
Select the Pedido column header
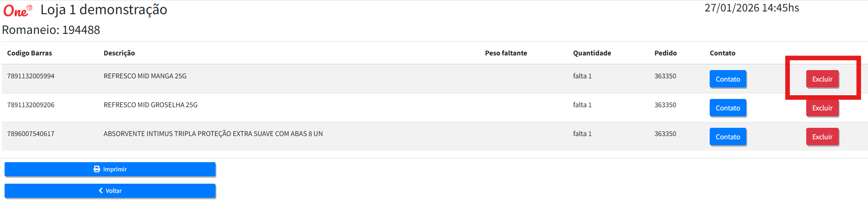[665, 53]
